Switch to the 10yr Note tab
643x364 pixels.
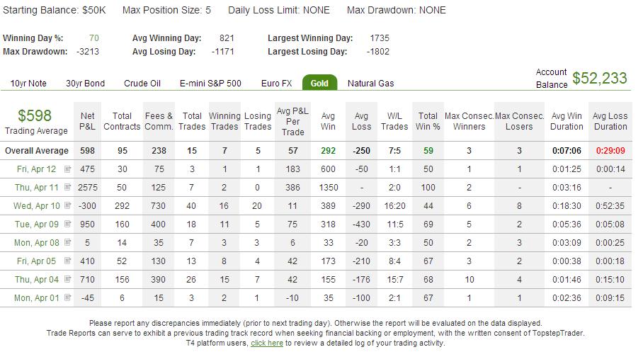point(28,84)
